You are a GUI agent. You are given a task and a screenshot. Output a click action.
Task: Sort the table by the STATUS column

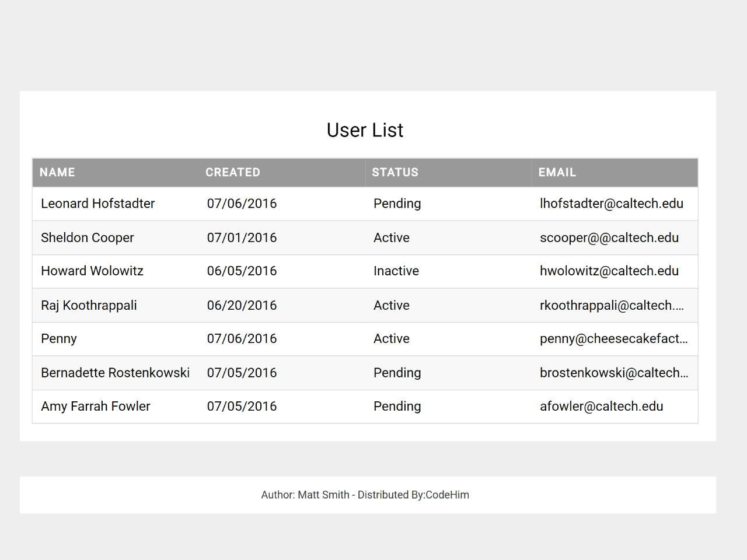pyautogui.click(x=395, y=172)
